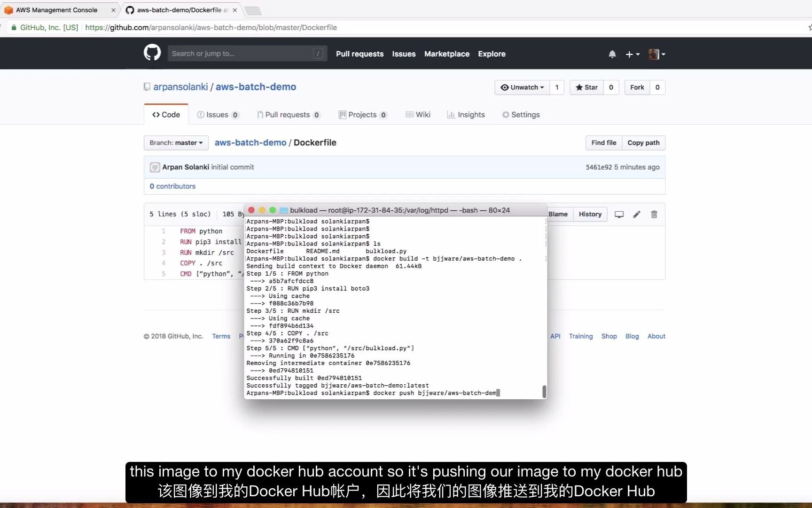
Task: Open the arpansolanki profile link
Action: [x=180, y=87]
